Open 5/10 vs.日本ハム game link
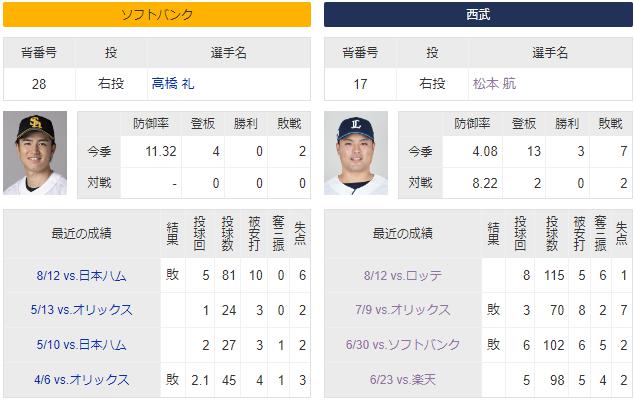634x401 pixels. [x=81, y=345]
